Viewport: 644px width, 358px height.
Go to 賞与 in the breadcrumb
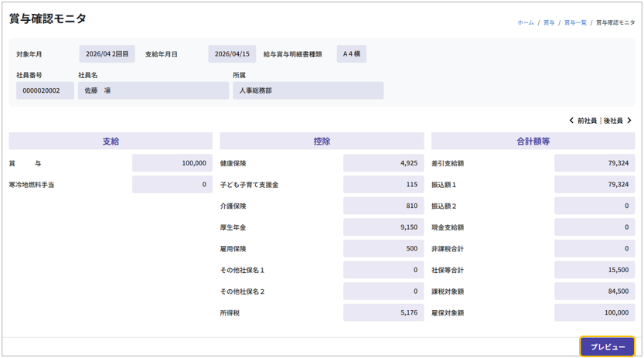(549, 23)
